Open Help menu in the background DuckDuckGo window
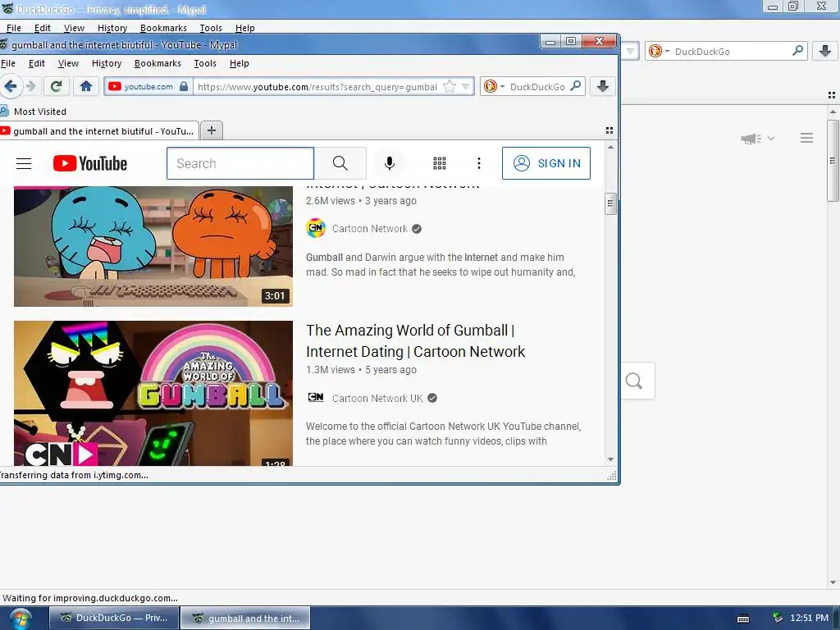Image resolution: width=840 pixels, height=630 pixels. coord(244,28)
